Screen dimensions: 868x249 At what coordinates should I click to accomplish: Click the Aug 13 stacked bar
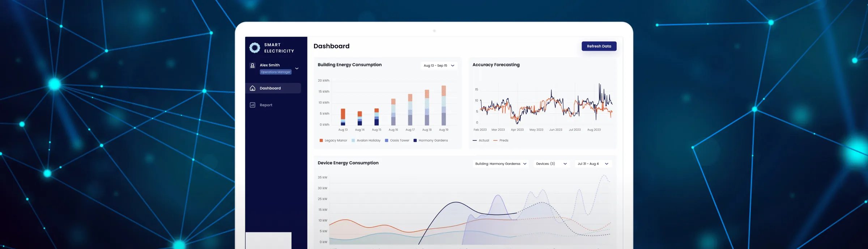[x=343, y=117]
